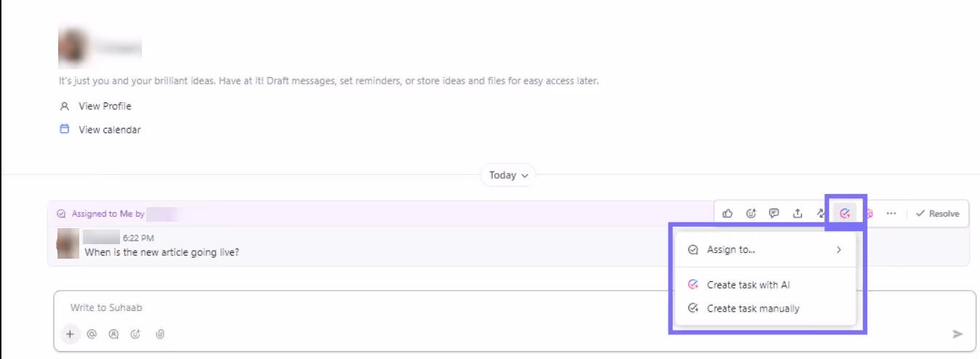980x359 pixels.
Task: Click the share message icon
Action: pos(797,214)
